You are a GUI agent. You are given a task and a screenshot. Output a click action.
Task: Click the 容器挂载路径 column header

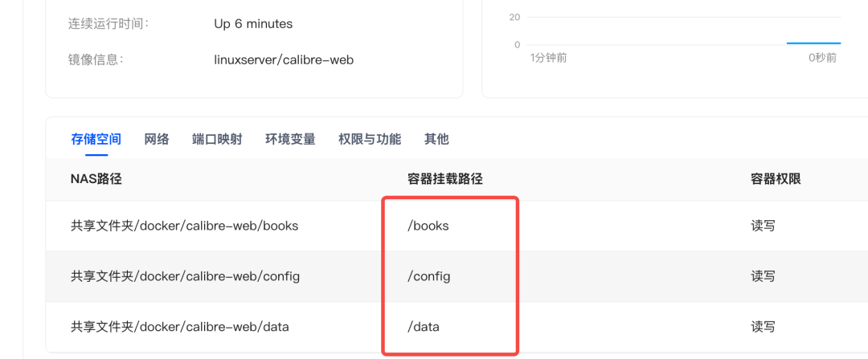(x=445, y=178)
